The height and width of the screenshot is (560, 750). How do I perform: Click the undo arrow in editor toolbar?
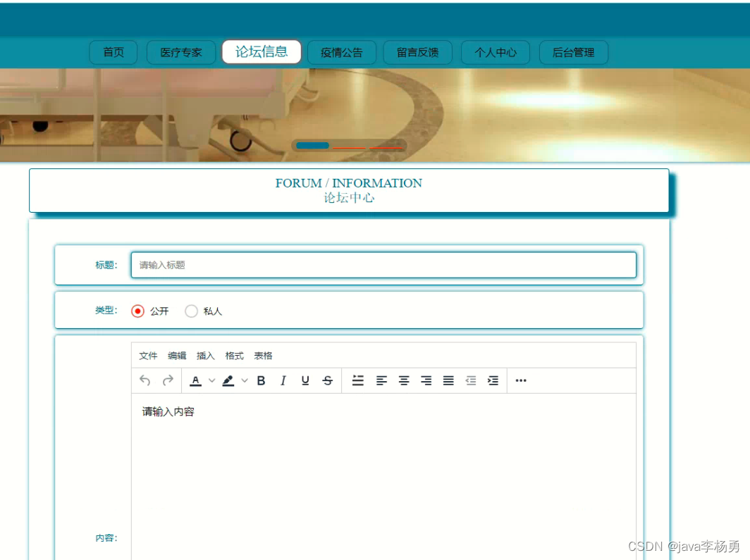coord(145,380)
